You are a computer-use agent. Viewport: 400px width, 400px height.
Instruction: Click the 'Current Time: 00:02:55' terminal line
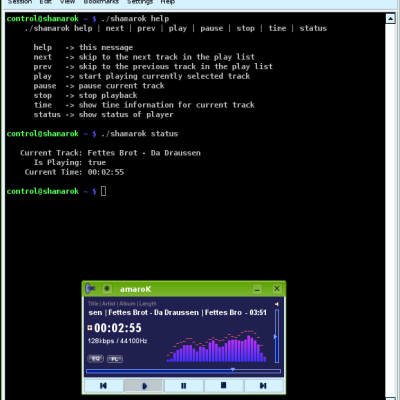click(x=74, y=172)
